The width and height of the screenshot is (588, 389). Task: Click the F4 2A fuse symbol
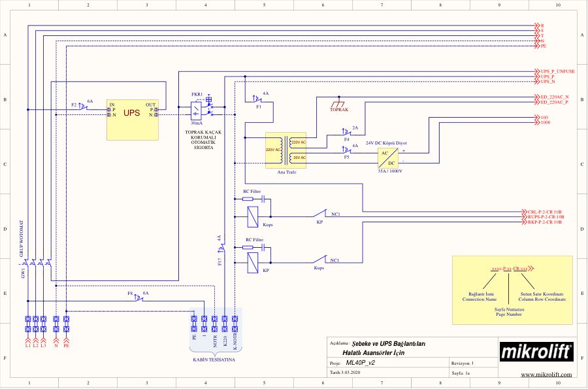click(347, 132)
